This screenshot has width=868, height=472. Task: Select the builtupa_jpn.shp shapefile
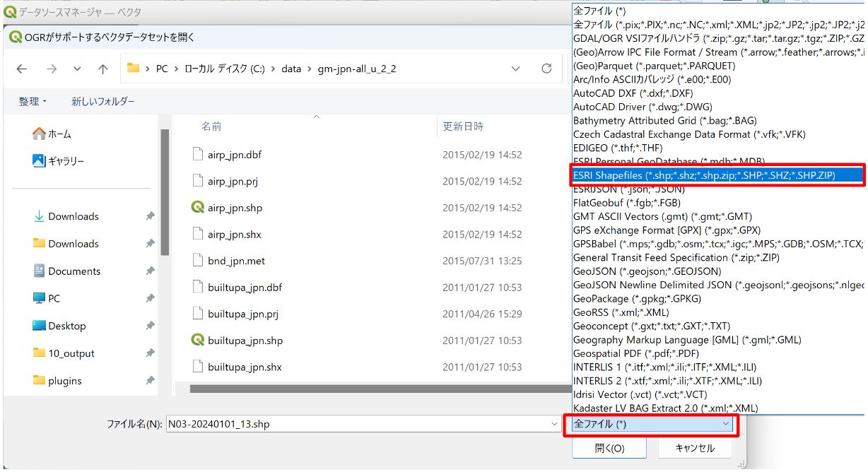245,341
